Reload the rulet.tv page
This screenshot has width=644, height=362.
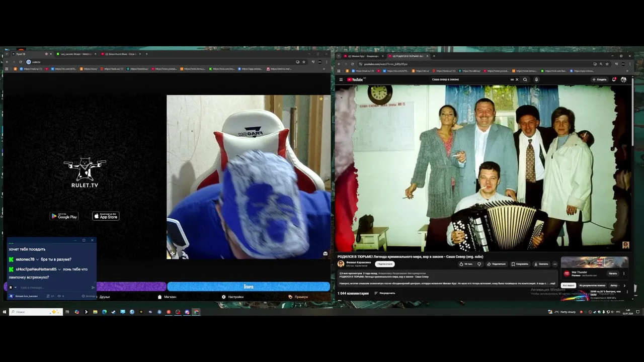click(20, 62)
